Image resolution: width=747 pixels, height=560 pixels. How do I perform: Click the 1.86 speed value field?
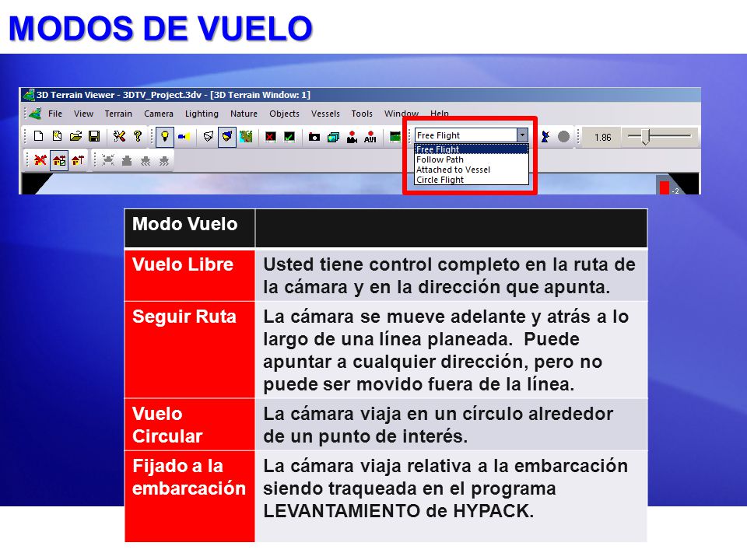point(602,137)
